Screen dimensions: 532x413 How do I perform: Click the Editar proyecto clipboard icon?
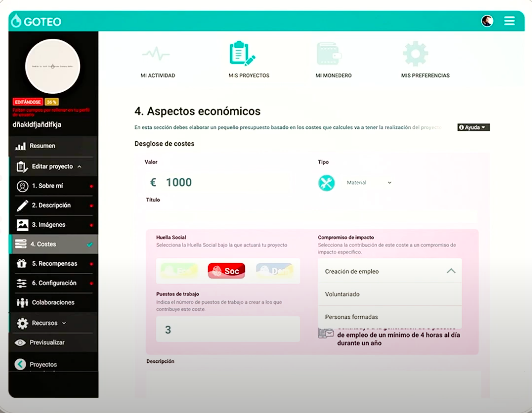tap(22, 167)
